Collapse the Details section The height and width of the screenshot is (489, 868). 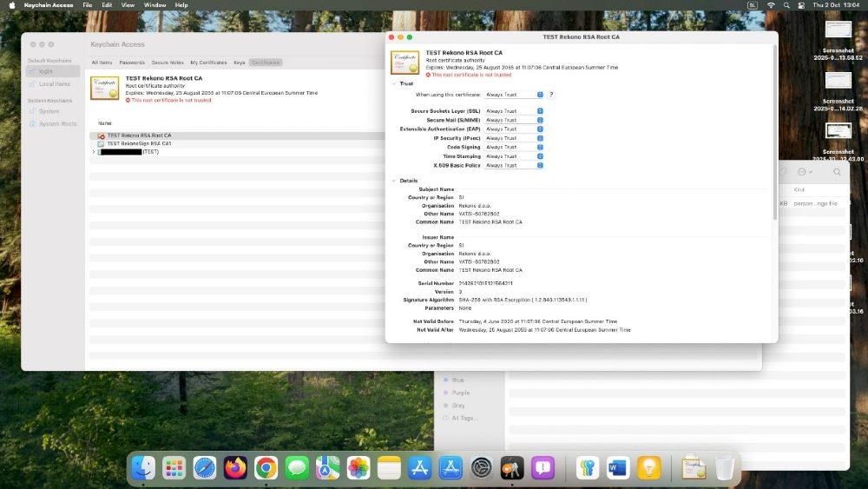point(393,181)
